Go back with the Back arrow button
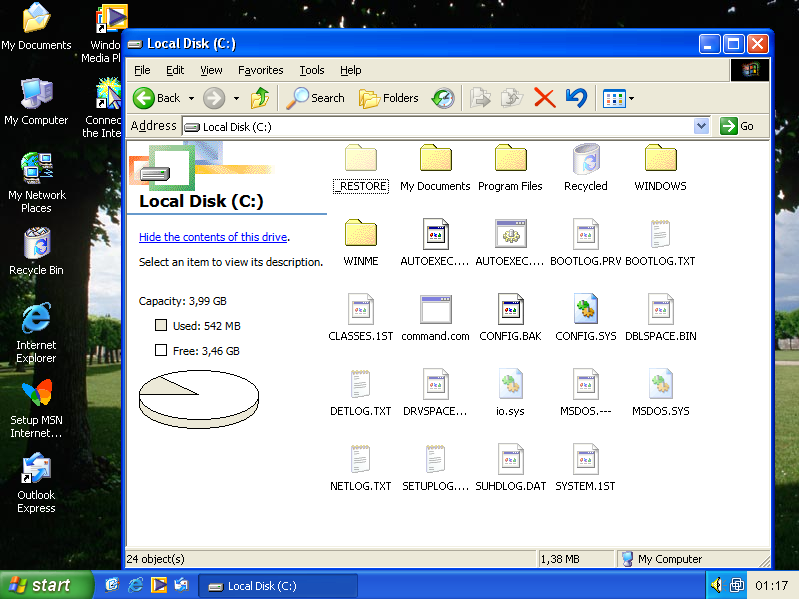 pos(156,98)
